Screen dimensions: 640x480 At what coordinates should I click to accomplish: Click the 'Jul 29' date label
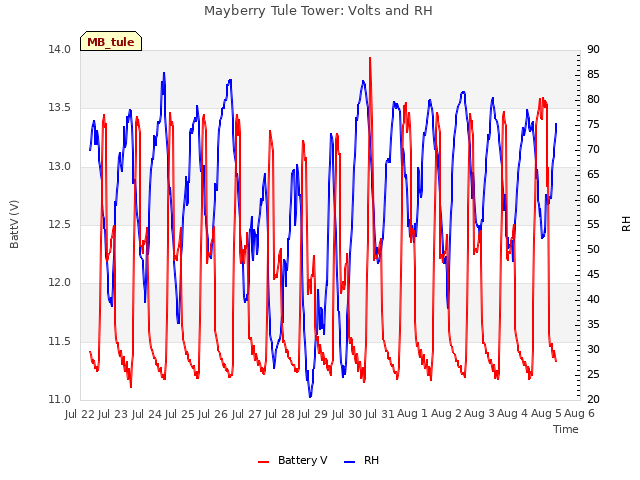point(313,414)
